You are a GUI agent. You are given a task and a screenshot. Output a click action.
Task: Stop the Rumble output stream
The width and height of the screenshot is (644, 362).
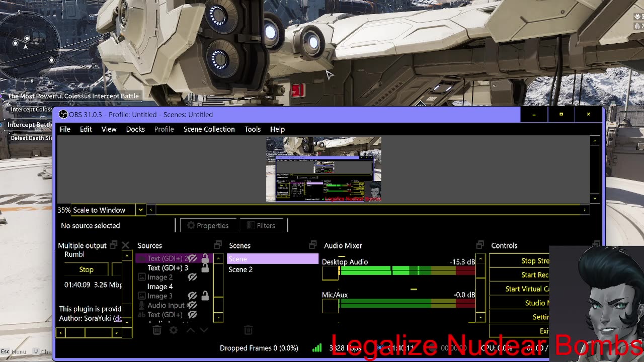pos(86,269)
